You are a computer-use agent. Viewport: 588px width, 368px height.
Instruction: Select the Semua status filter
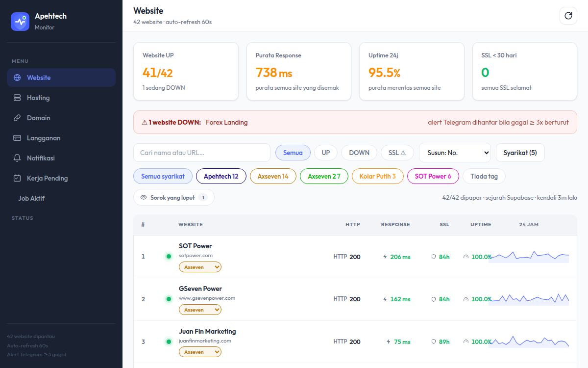pyautogui.click(x=293, y=153)
